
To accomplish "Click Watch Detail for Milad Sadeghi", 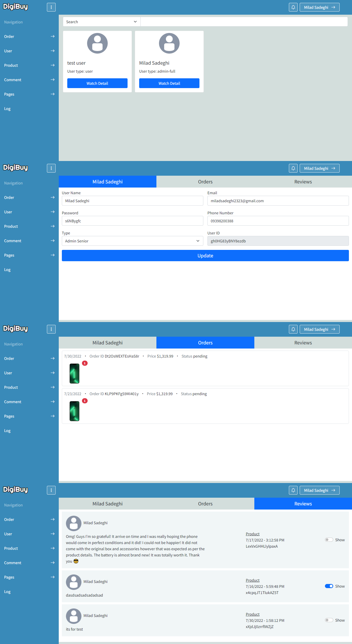I will pos(169,83).
